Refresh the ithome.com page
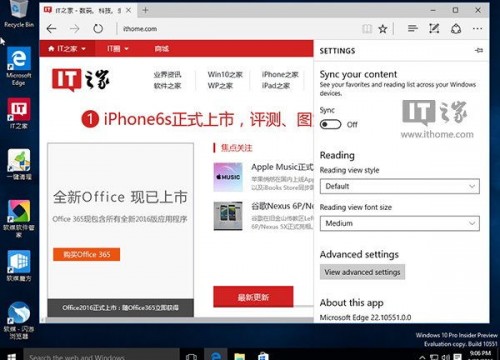The image size is (500, 360). pos(98,29)
